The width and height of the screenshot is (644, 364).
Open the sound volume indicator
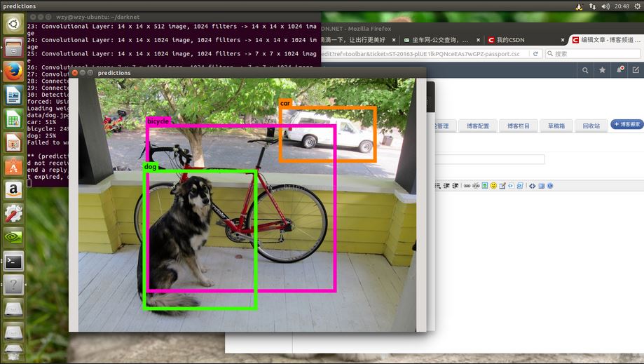(605, 6)
